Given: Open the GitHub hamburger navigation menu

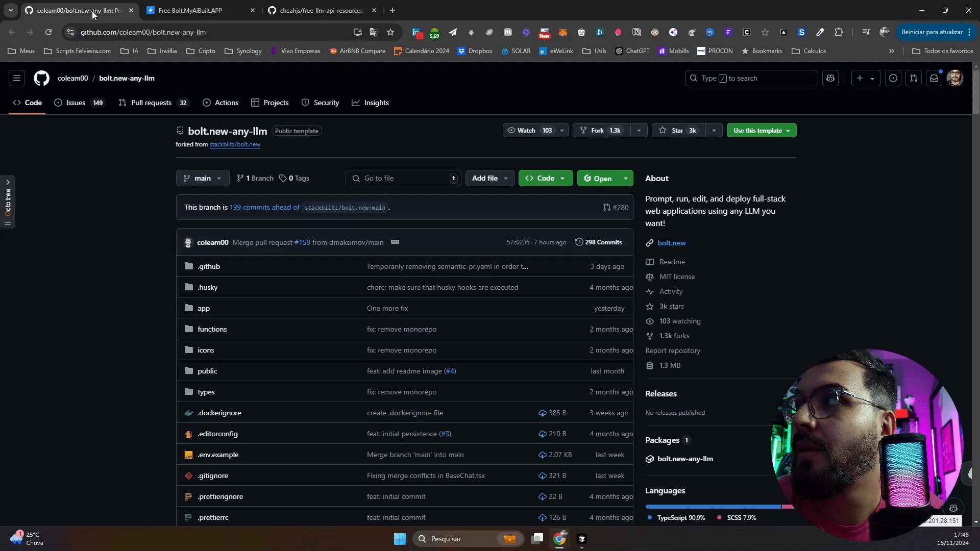Looking at the screenshot, I should [x=16, y=78].
